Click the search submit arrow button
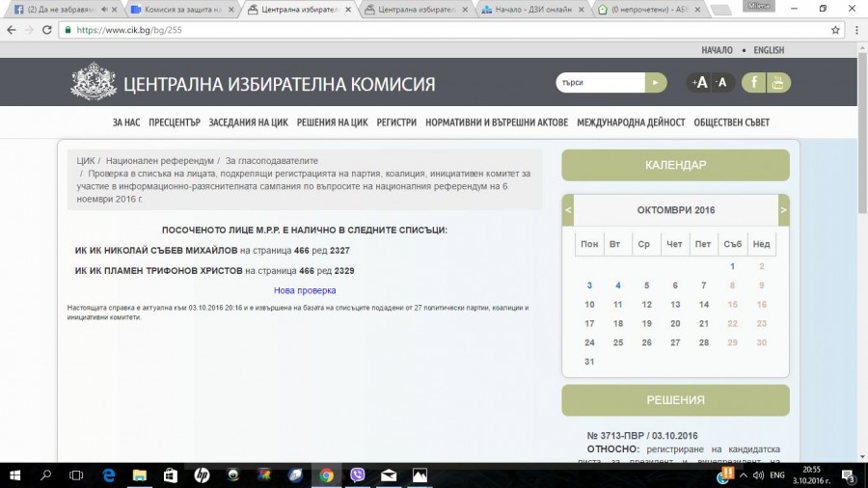868x488 pixels. pyautogui.click(x=656, y=83)
